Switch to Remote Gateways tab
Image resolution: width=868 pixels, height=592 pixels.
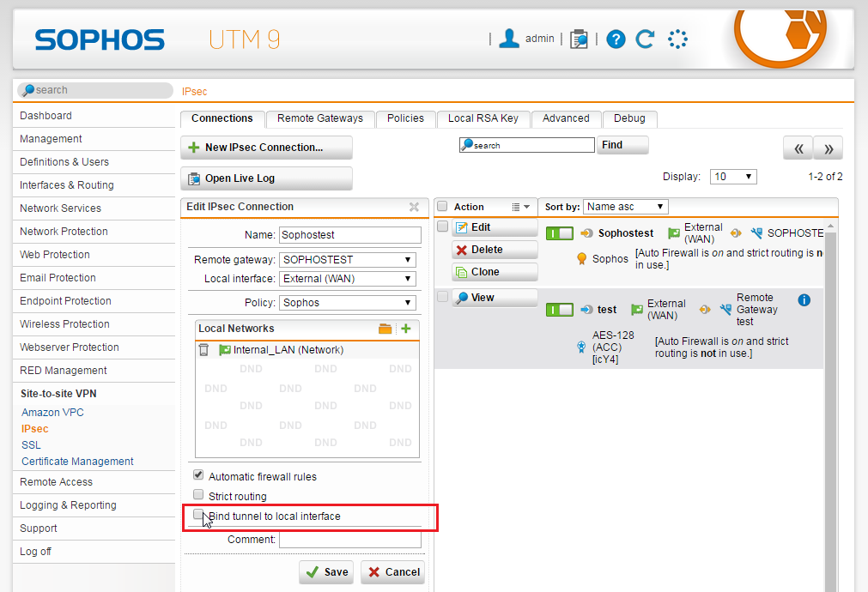pos(320,118)
